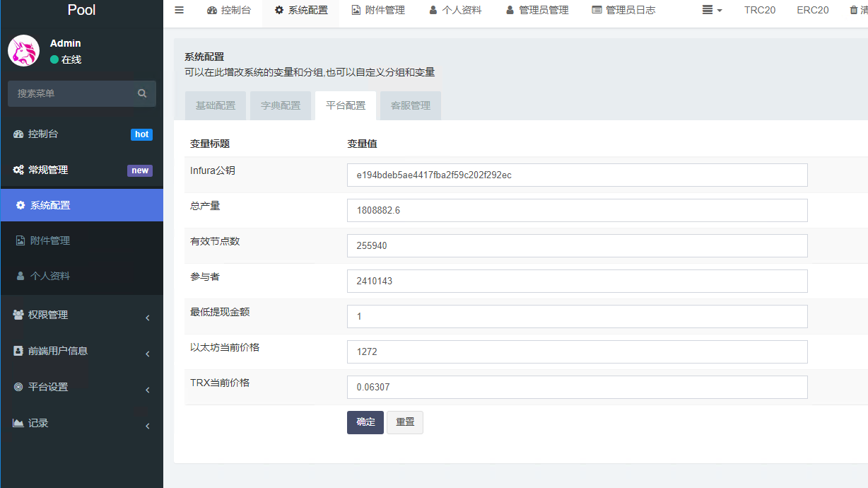Click the 重置 reset button
Image resolution: width=868 pixels, height=488 pixels.
(405, 422)
